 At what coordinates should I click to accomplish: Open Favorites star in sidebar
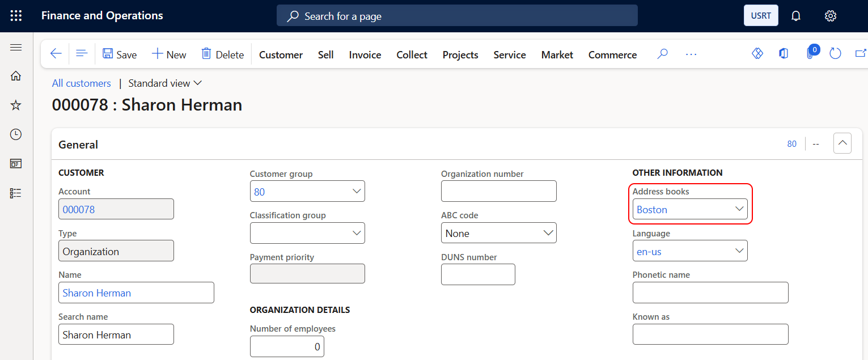click(x=16, y=105)
